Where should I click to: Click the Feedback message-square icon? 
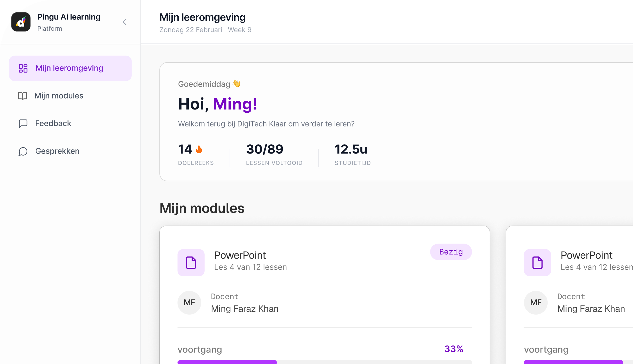pyautogui.click(x=23, y=123)
